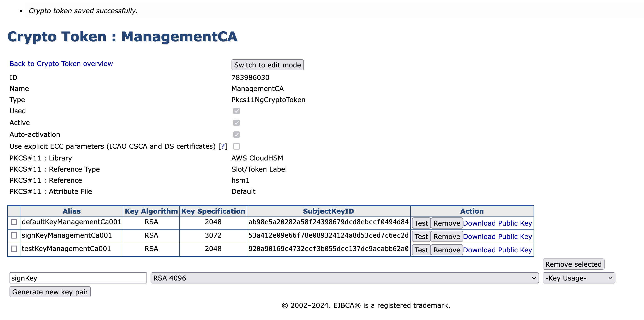Screen dimensions: 644x320
Task: Test the signKeyManagementCa001 key
Action: (421, 237)
